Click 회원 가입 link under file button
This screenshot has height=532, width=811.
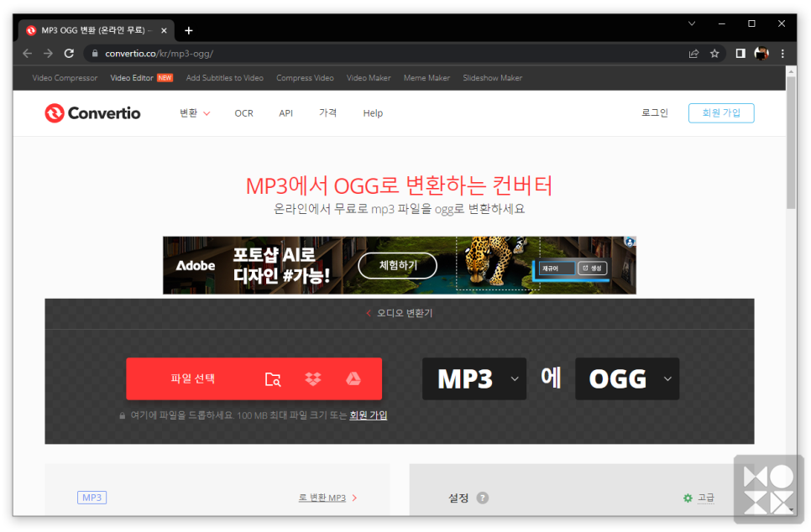click(x=369, y=415)
